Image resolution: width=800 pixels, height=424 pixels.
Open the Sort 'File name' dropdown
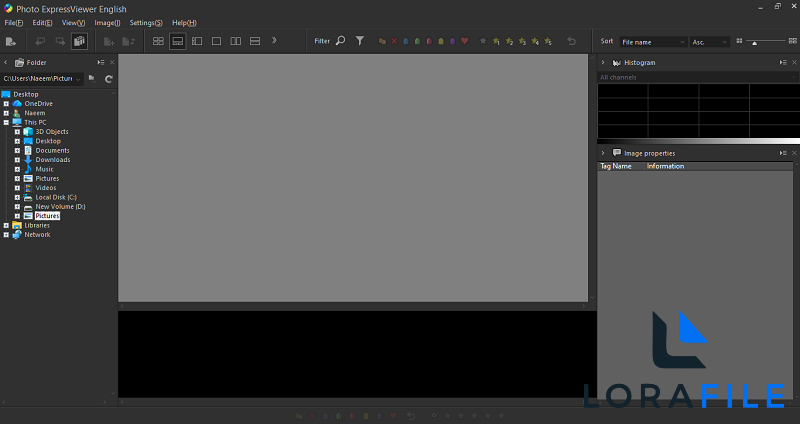(x=653, y=42)
